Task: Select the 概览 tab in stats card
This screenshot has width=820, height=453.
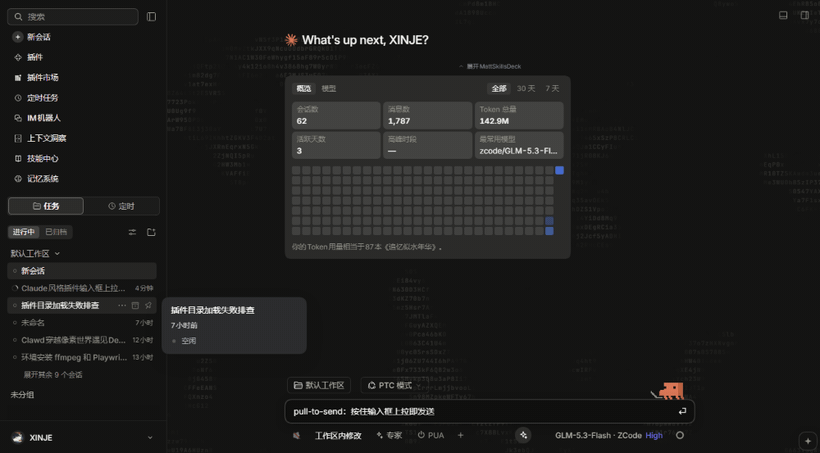Action: [x=304, y=88]
